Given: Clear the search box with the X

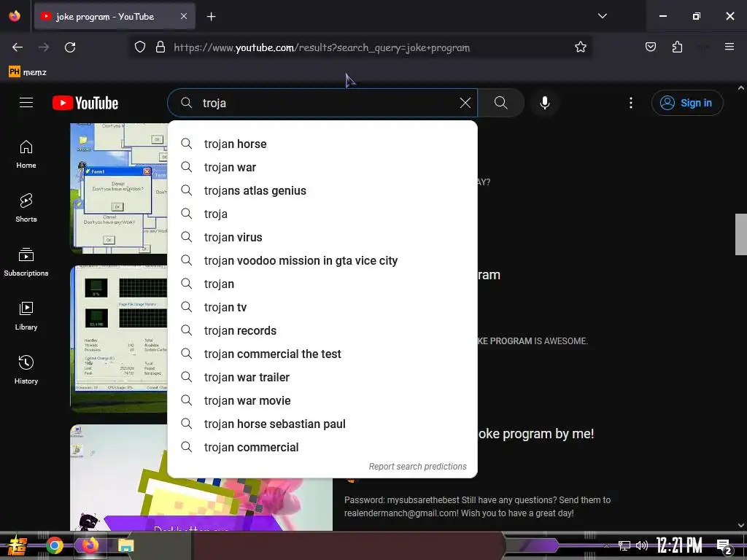Looking at the screenshot, I should 465,103.
